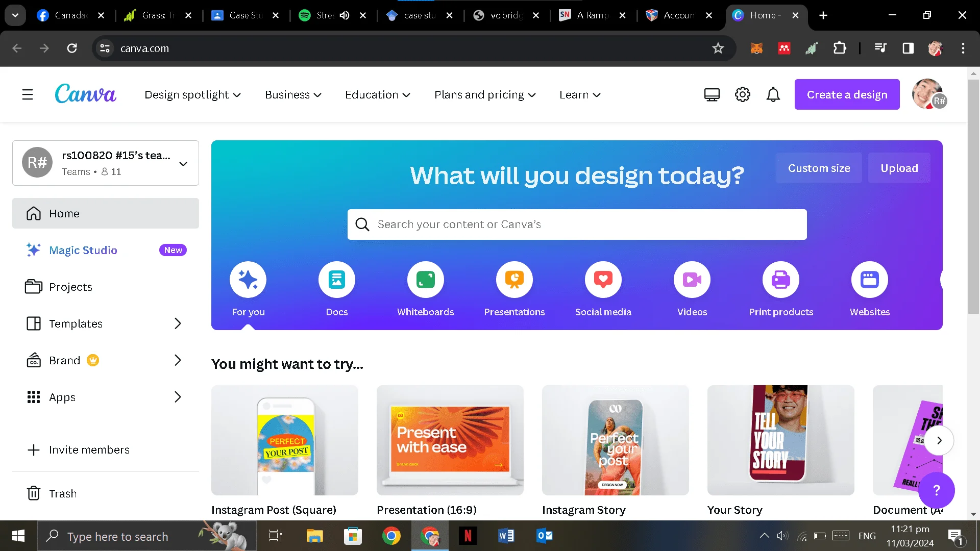Expand the Apps sidebar chevron
The image size is (980, 551).
coord(177,397)
